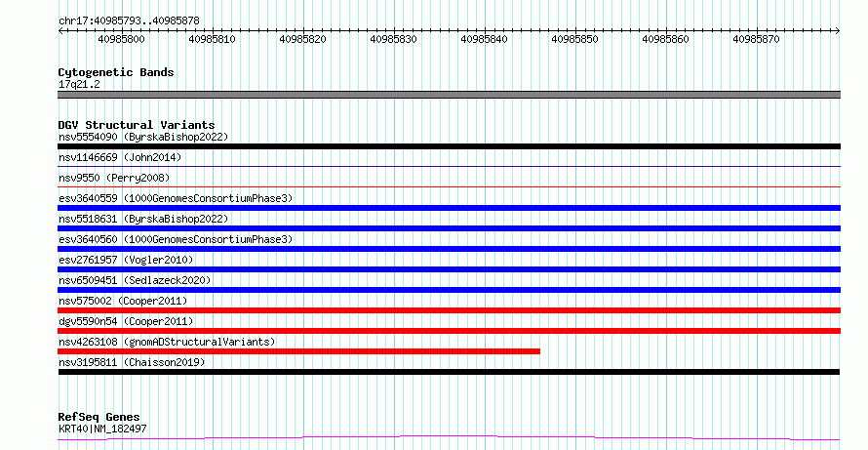The height and width of the screenshot is (450, 868).
Task: Click ruler position 40985820
Action: click(x=302, y=40)
